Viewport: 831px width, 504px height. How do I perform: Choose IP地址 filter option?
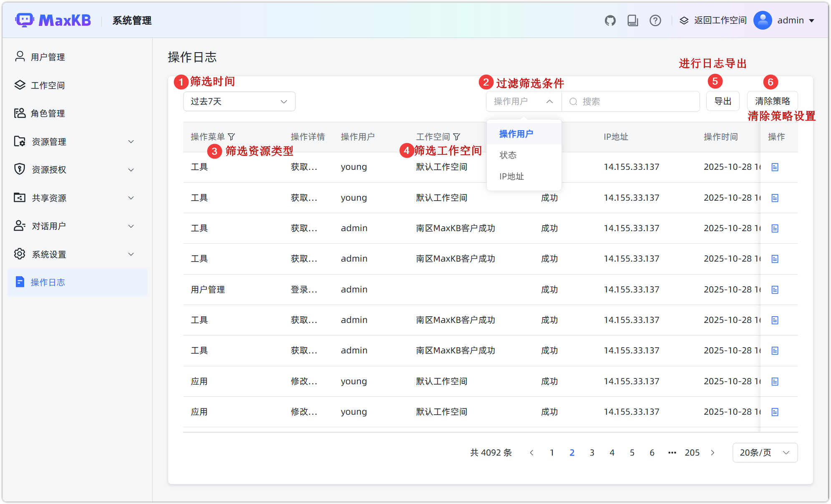pos(511,176)
